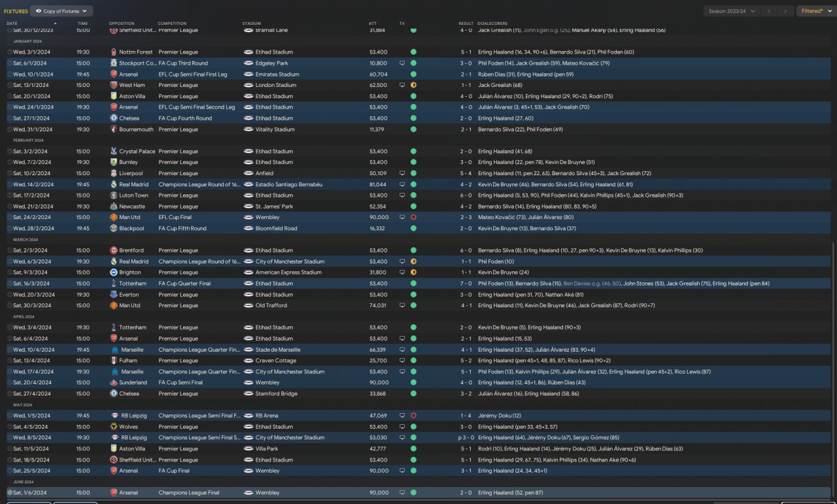
Task: Click the Brentford club badge
Action: [114, 250]
